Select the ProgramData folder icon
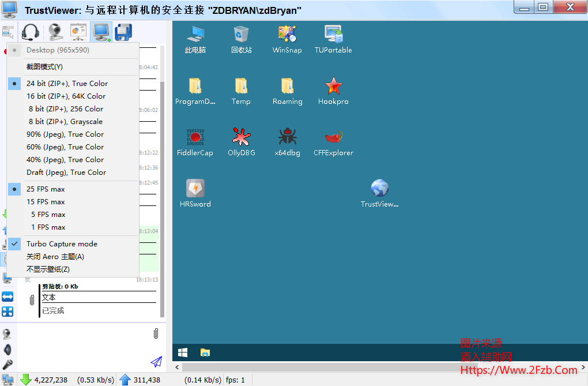 [195, 91]
